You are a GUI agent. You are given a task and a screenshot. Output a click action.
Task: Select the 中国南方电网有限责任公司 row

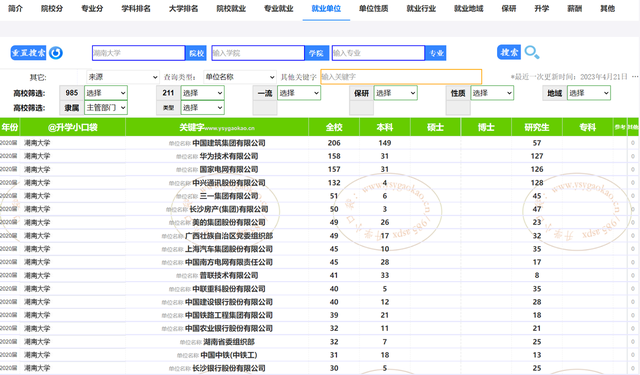coord(320,262)
